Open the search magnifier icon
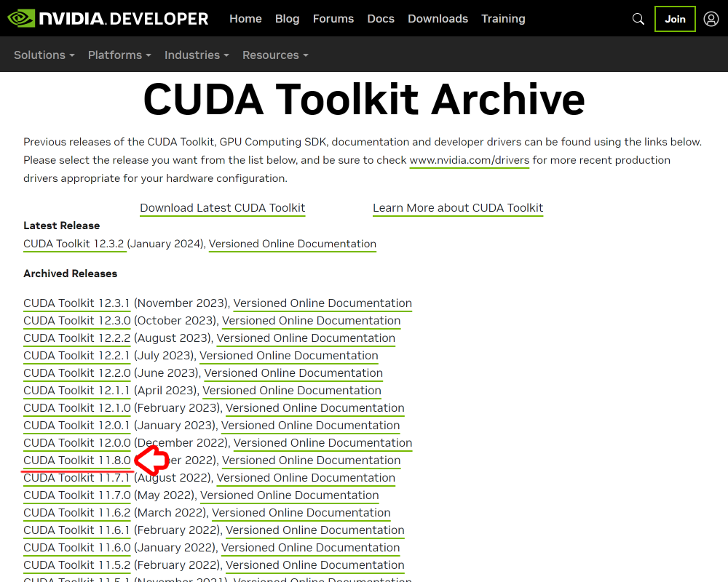Image resolution: width=728 pixels, height=582 pixels. tap(638, 19)
